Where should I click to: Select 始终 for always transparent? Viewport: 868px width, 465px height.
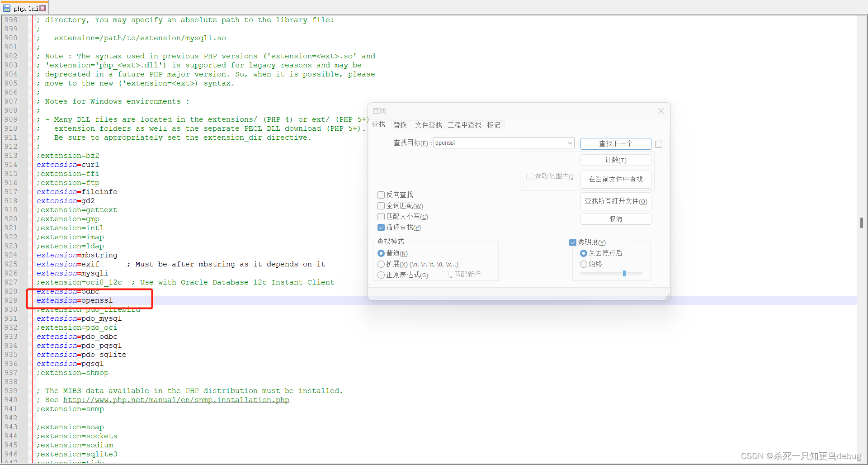point(583,264)
